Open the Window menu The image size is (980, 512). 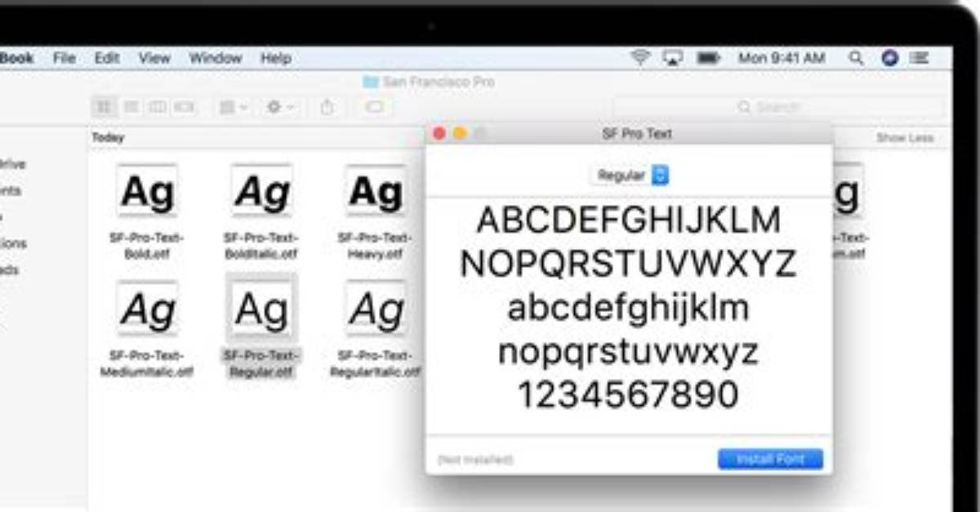(216, 58)
